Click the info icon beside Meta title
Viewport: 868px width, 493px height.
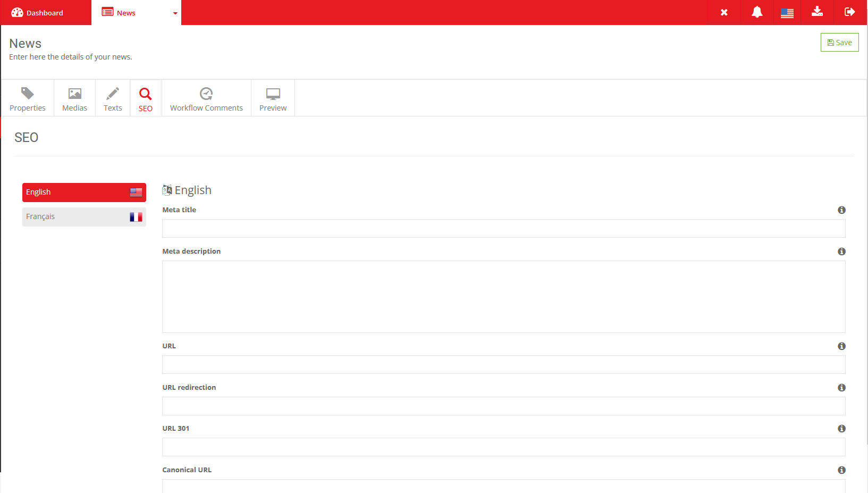tap(841, 210)
